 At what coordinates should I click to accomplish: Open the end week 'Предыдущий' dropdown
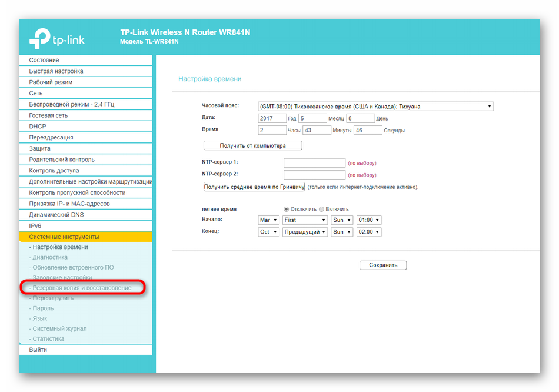(305, 232)
